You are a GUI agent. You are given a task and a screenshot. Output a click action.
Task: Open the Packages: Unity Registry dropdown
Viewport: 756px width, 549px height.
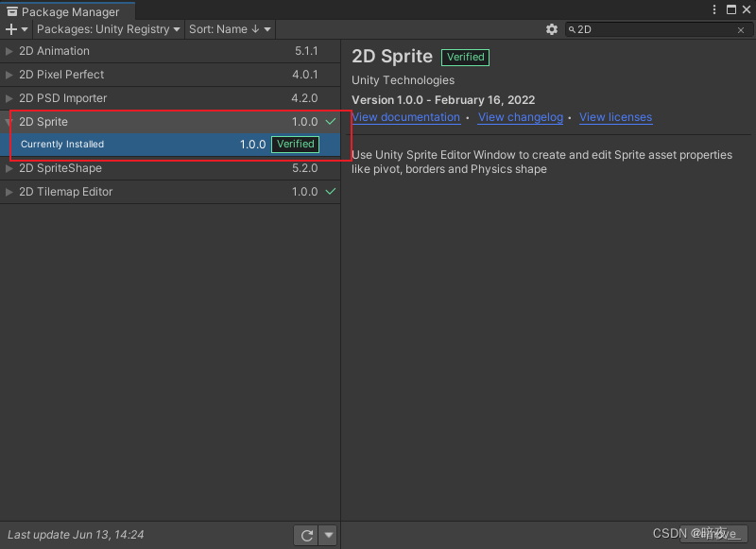[x=109, y=29]
